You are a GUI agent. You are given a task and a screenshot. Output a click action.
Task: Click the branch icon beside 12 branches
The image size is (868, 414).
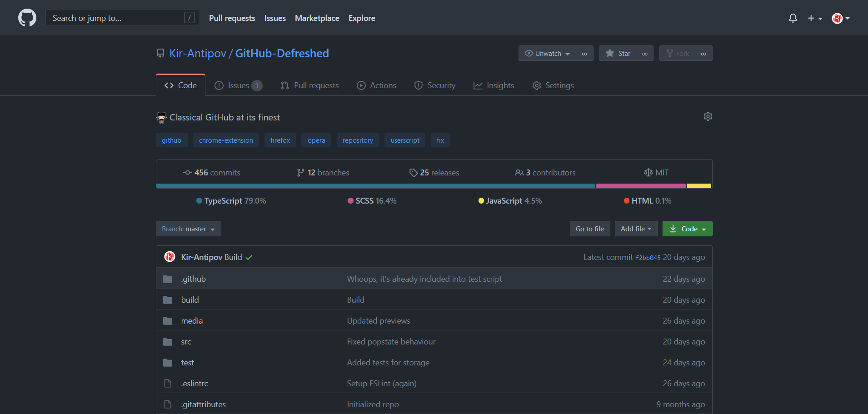pyautogui.click(x=300, y=173)
